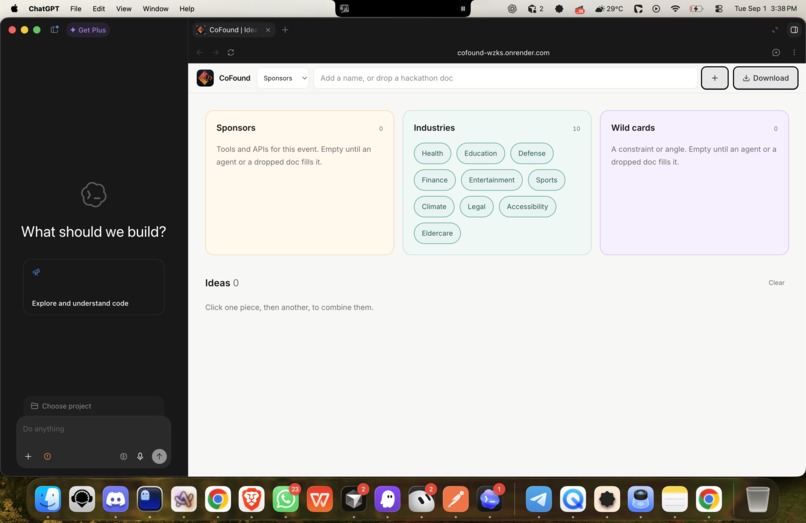Open Control Center in menu bar
Screen dimensions: 806x523
coord(719,9)
